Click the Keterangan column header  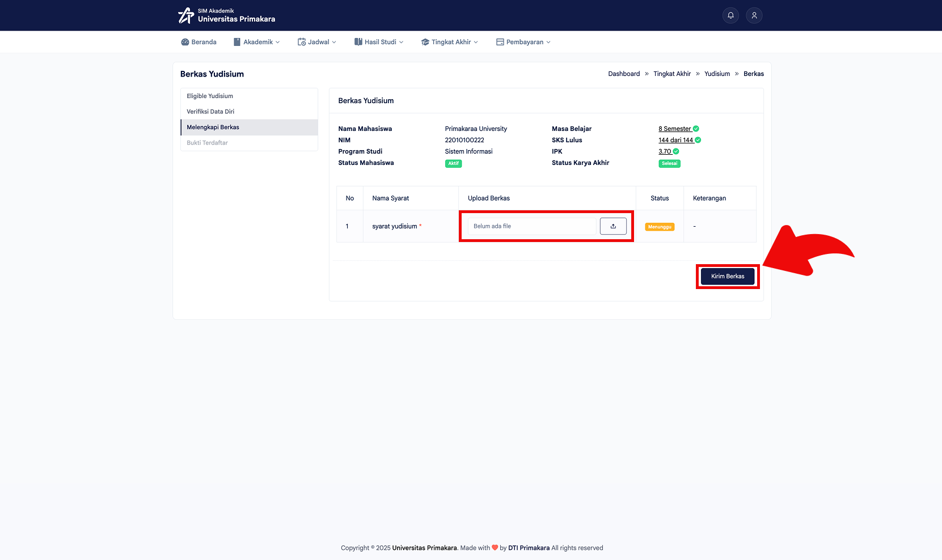pos(709,198)
